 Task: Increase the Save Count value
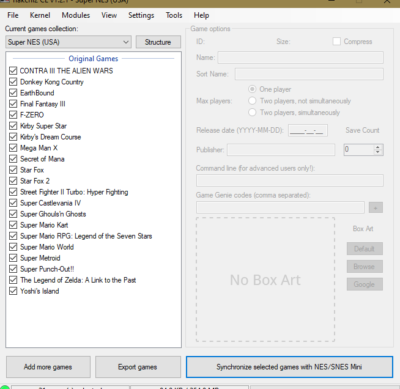378,147
